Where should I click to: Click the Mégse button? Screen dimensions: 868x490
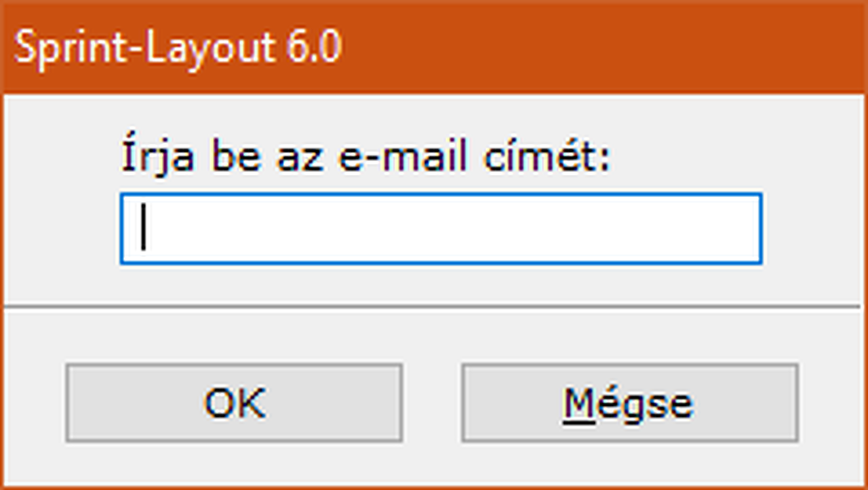[x=629, y=403]
